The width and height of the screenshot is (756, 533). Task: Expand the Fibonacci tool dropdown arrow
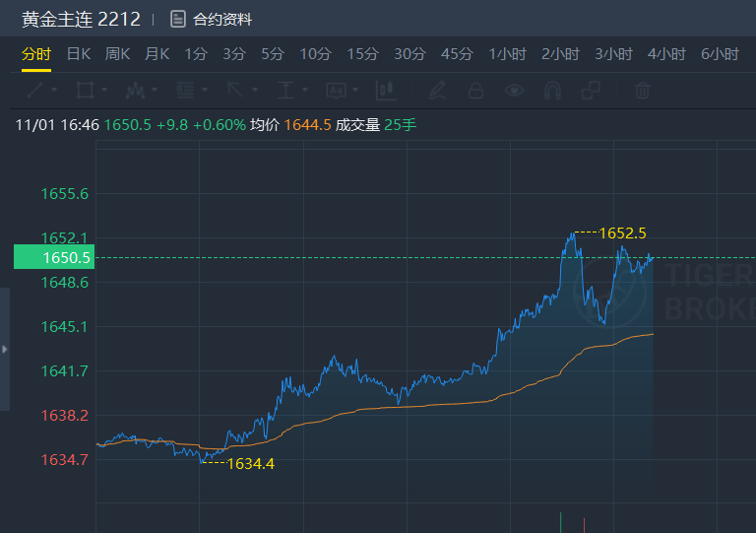click(205, 90)
